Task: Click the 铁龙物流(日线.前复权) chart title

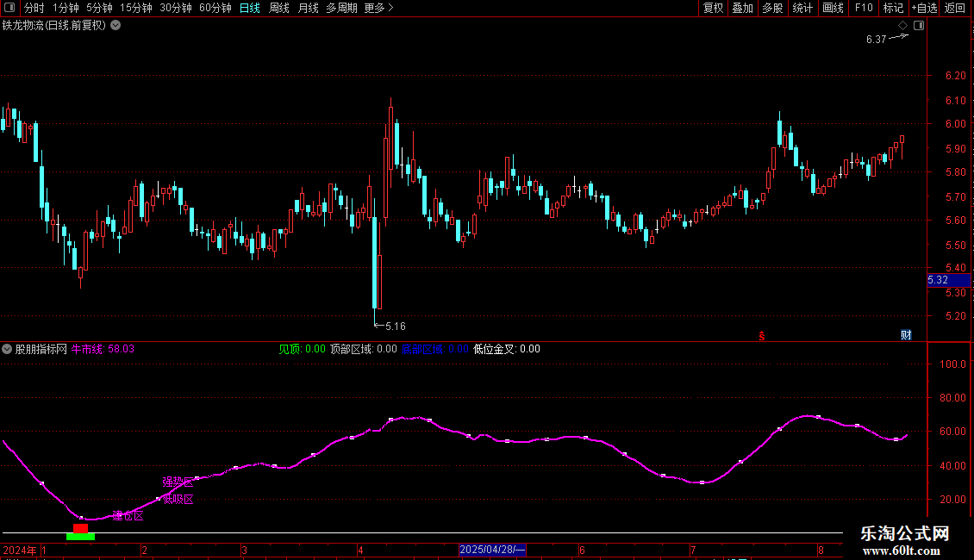Action: click(x=54, y=26)
